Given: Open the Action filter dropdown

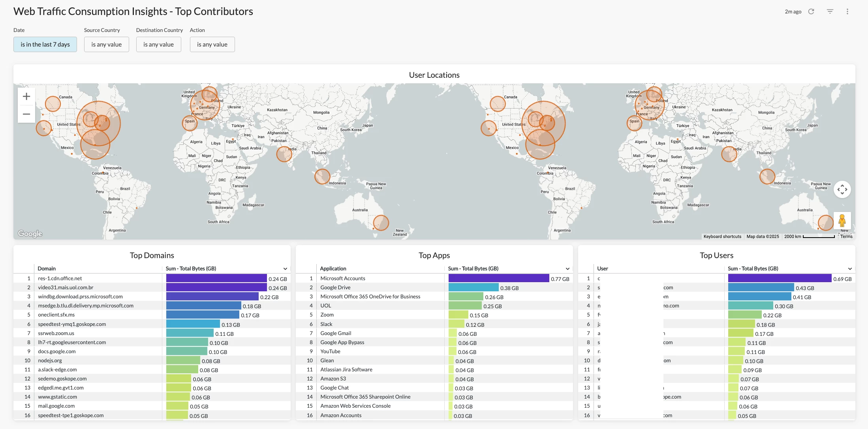Looking at the screenshot, I should [x=212, y=45].
